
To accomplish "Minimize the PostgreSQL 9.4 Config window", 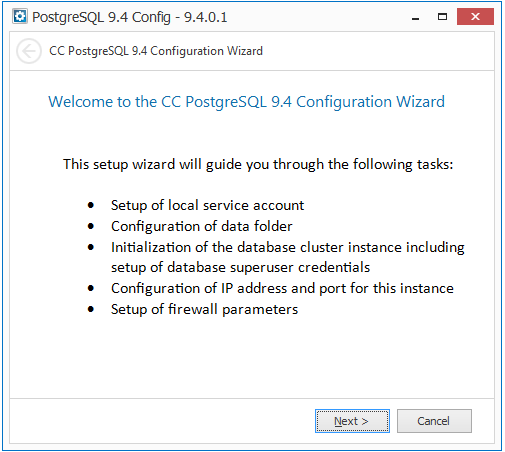I will 415,17.
